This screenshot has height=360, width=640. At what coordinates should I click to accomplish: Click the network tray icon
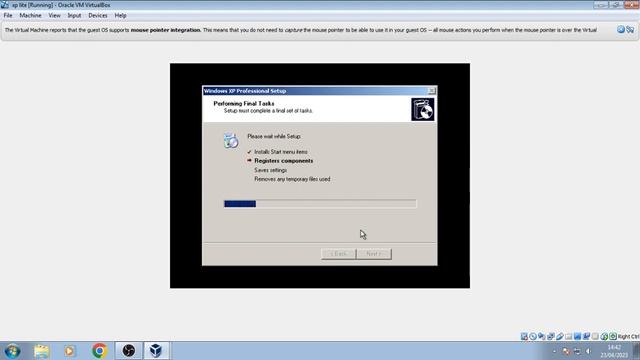click(577, 351)
